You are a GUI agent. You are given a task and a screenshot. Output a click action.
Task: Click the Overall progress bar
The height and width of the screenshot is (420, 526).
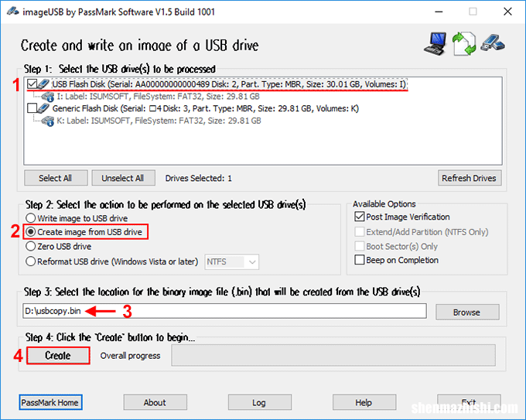click(x=333, y=355)
